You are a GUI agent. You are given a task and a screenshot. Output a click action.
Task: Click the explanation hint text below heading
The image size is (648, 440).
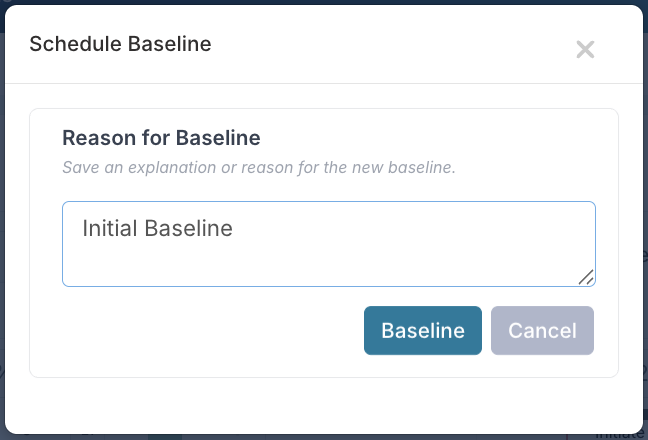click(259, 167)
